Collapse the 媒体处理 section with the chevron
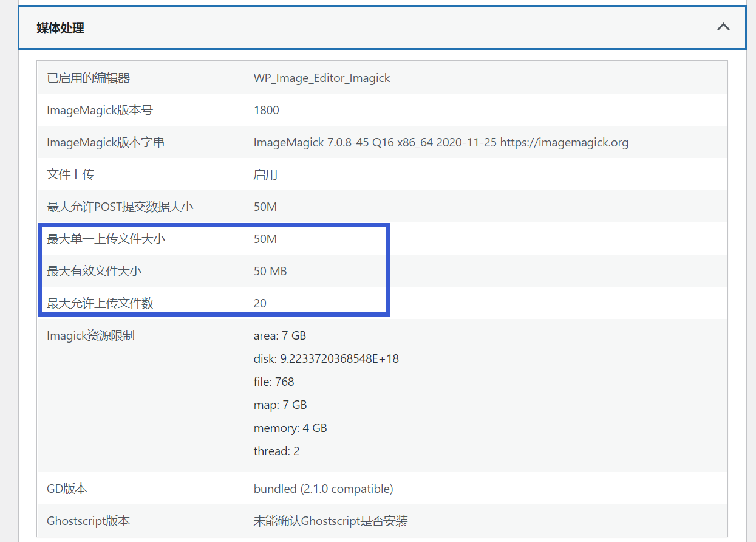756x542 pixels. (723, 27)
